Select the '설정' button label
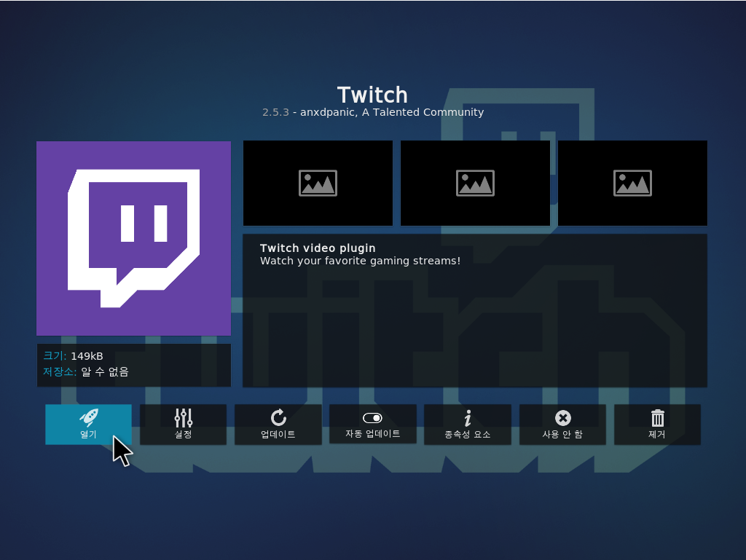Image resolution: width=746 pixels, height=560 pixels. pos(184,435)
